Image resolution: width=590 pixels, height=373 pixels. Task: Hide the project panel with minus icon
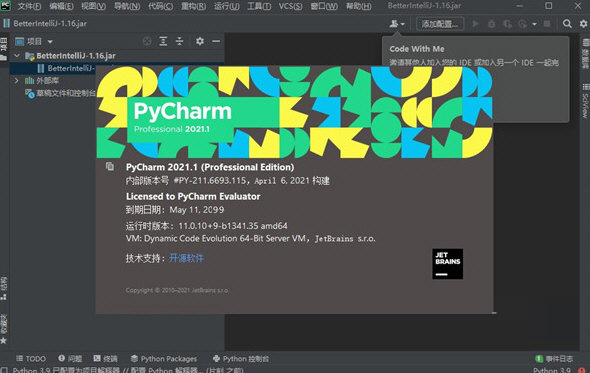216,41
